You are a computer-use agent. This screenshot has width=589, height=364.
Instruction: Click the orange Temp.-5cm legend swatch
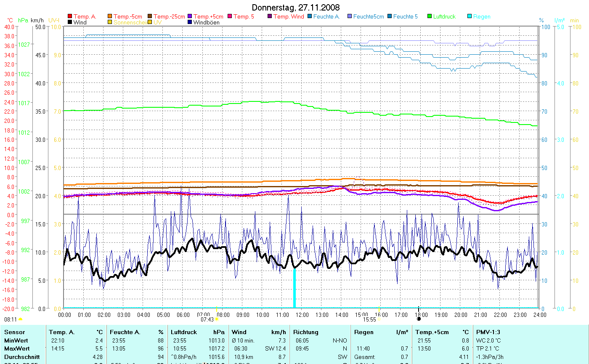click(x=110, y=17)
